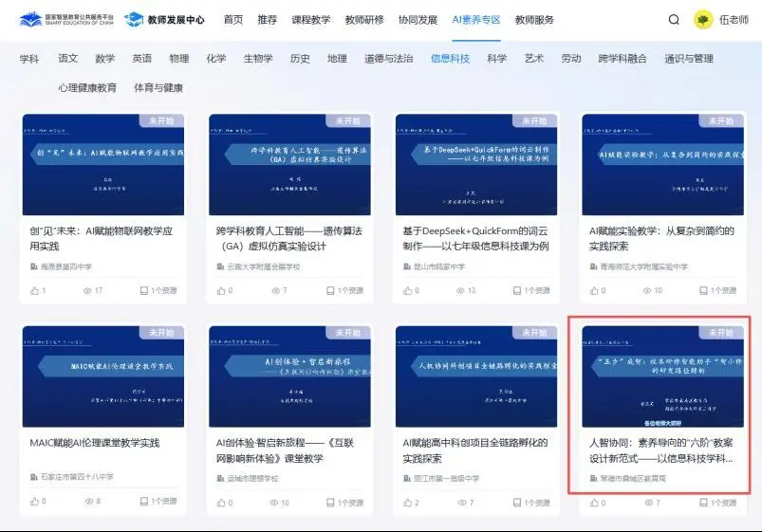The height and width of the screenshot is (532, 762).
Task: Click view count eye on 昆山市陆家中学 card
Action: (x=460, y=290)
